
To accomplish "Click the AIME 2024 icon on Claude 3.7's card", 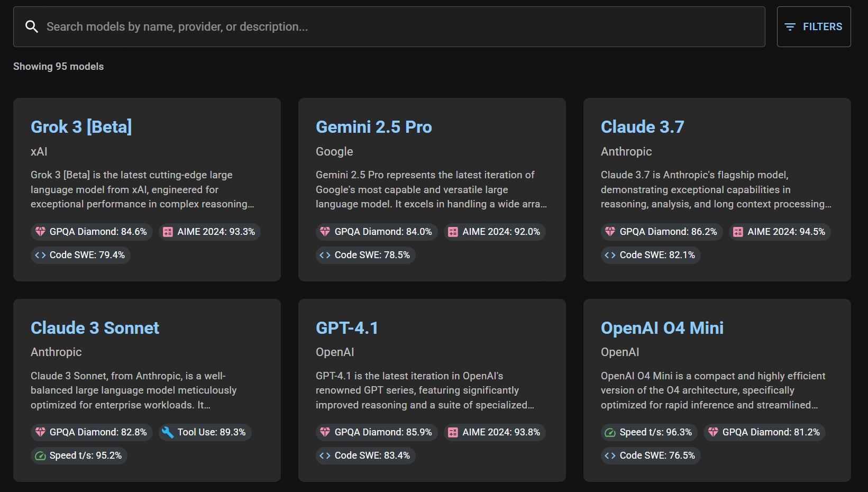I will pyautogui.click(x=738, y=231).
